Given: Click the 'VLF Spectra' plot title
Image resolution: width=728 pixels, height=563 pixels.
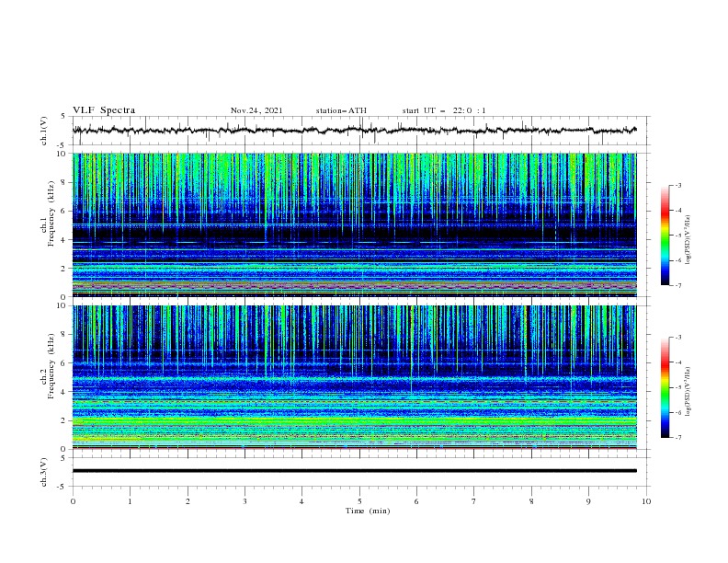Looking at the screenshot, I should pos(104,110).
